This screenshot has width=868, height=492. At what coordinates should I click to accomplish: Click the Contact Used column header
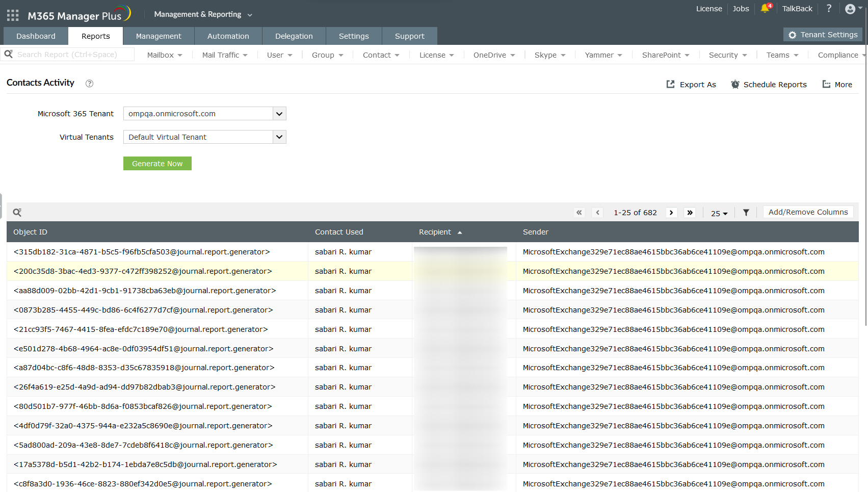339,232
